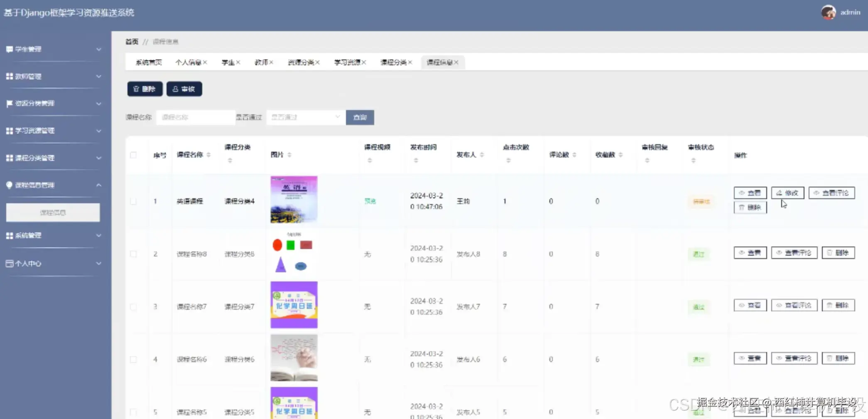This screenshot has width=868, height=419.
Task: Click the sort arrows under 课程分类
Action: (230, 160)
